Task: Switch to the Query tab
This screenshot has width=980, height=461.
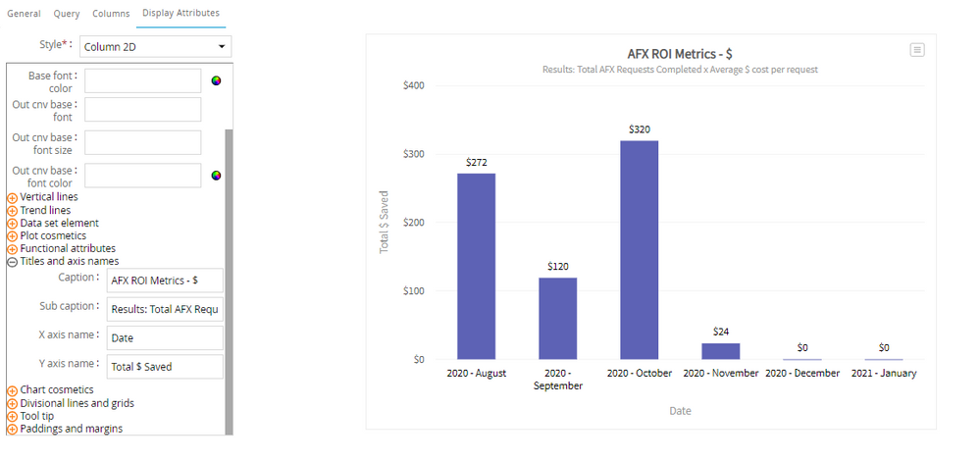Action: pyautogui.click(x=67, y=14)
